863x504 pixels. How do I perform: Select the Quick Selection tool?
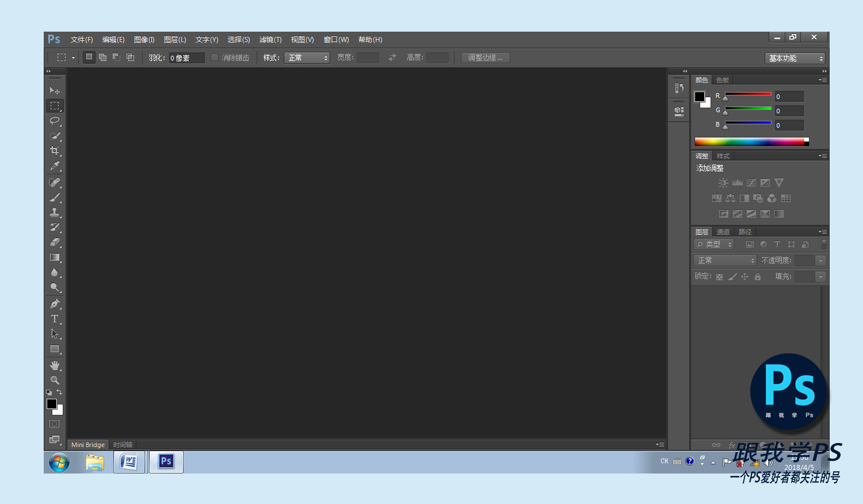click(55, 136)
